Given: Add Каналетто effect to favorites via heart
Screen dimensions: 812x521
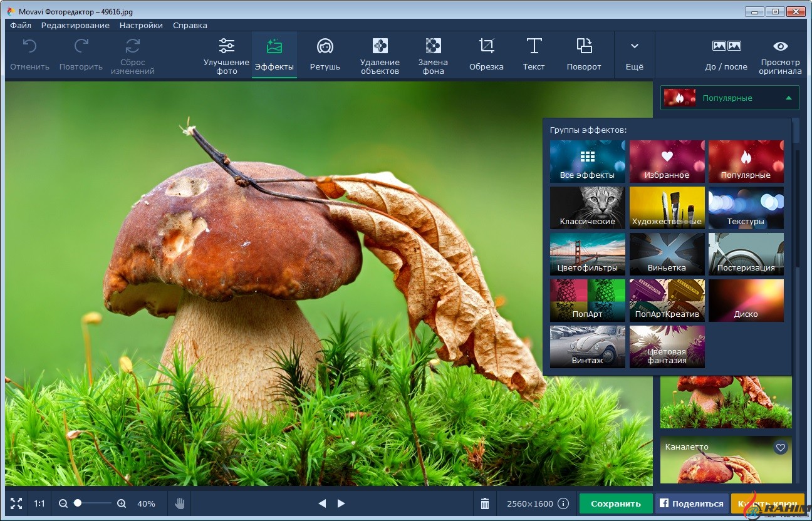Looking at the screenshot, I should click(x=780, y=447).
